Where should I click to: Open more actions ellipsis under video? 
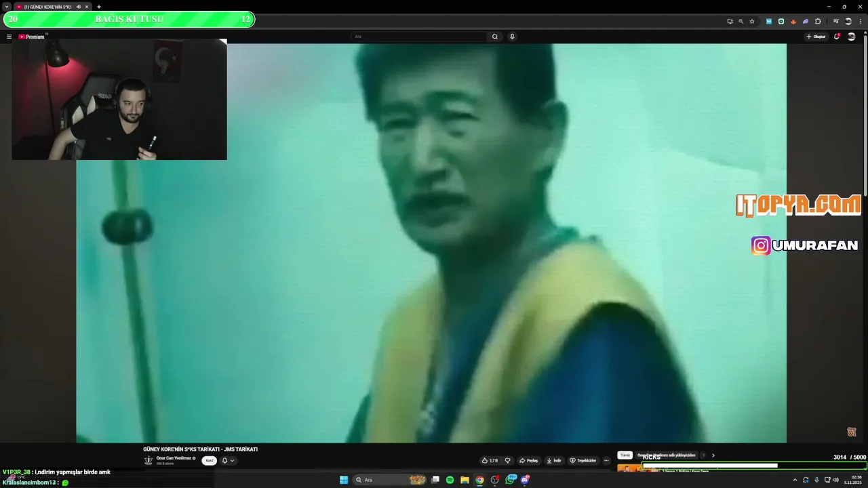[x=606, y=460]
